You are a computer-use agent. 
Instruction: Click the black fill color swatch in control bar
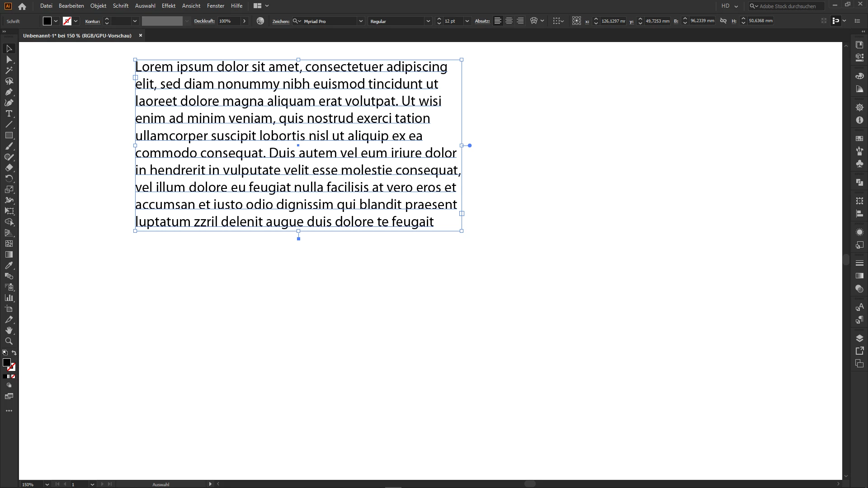pos(47,21)
